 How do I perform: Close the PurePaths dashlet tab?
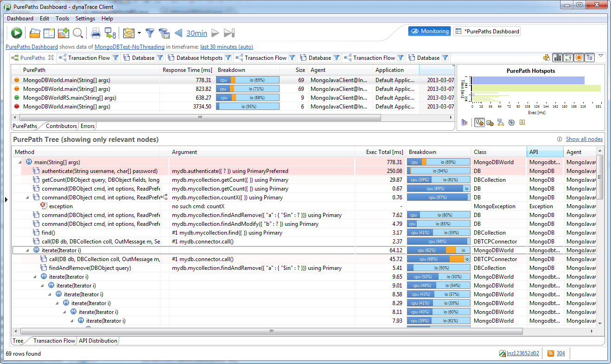point(51,58)
